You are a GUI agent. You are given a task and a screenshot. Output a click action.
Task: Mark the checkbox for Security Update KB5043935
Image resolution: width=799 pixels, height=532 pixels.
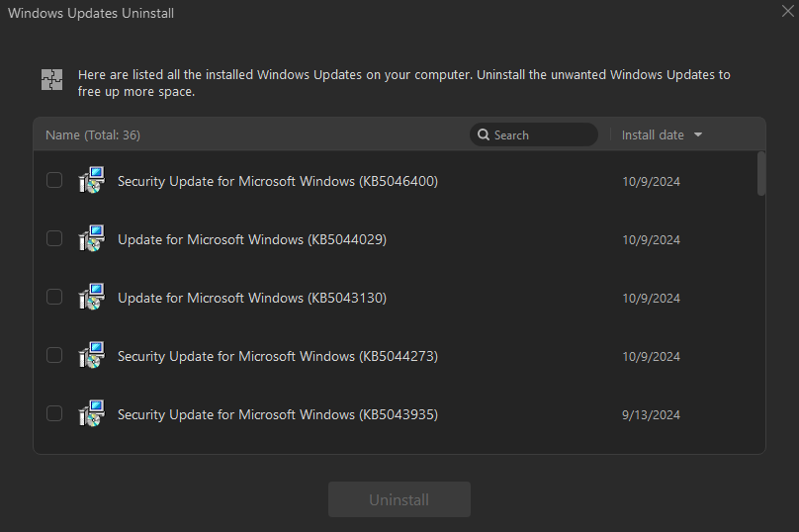coord(54,413)
